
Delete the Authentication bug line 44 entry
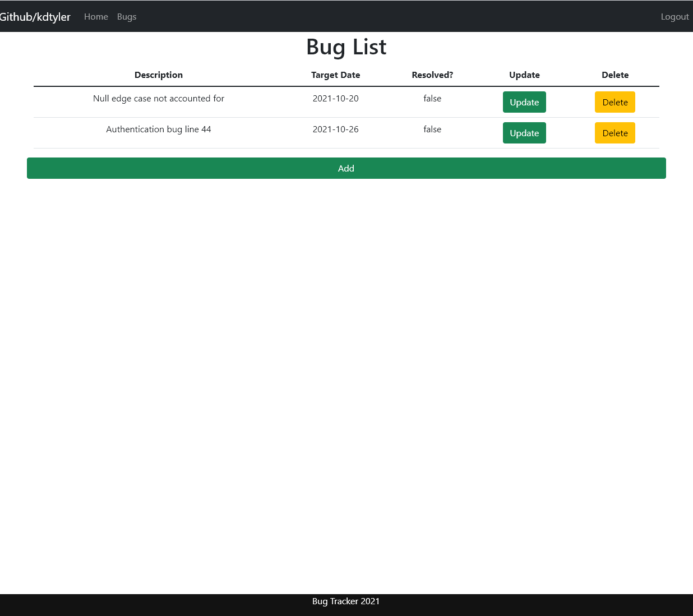point(615,133)
